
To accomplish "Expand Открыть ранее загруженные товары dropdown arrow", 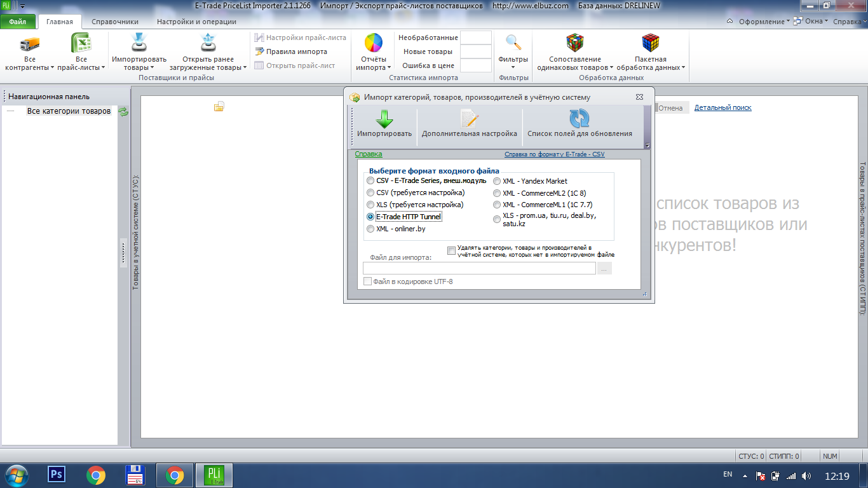I will pyautogui.click(x=245, y=67).
